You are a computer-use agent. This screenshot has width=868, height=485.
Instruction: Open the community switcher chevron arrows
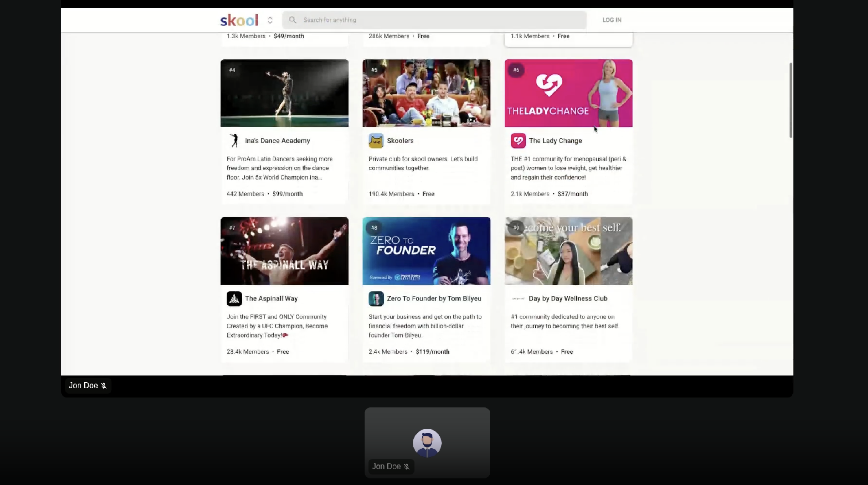coord(270,20)
